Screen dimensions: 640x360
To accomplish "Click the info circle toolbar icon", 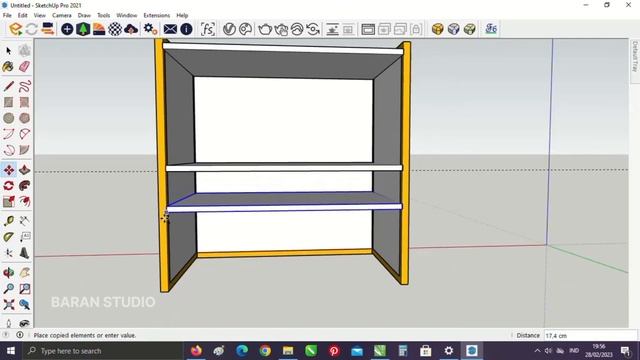I will click(187, 29).
